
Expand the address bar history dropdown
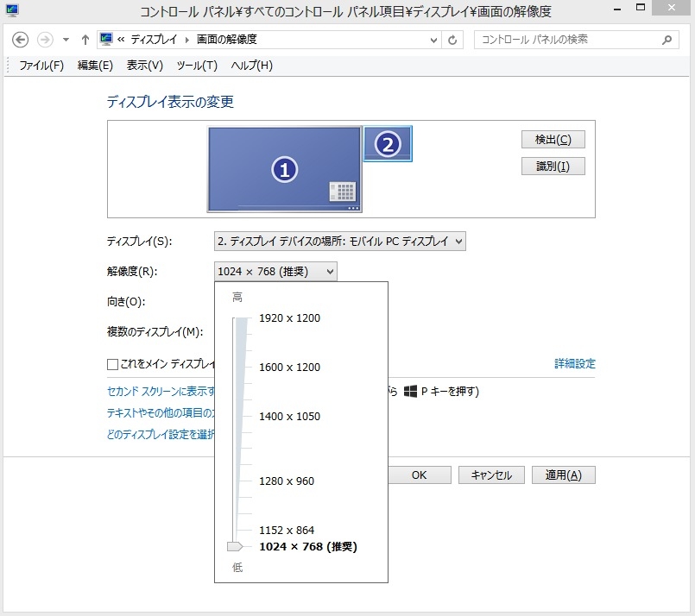tap(434, 41)
